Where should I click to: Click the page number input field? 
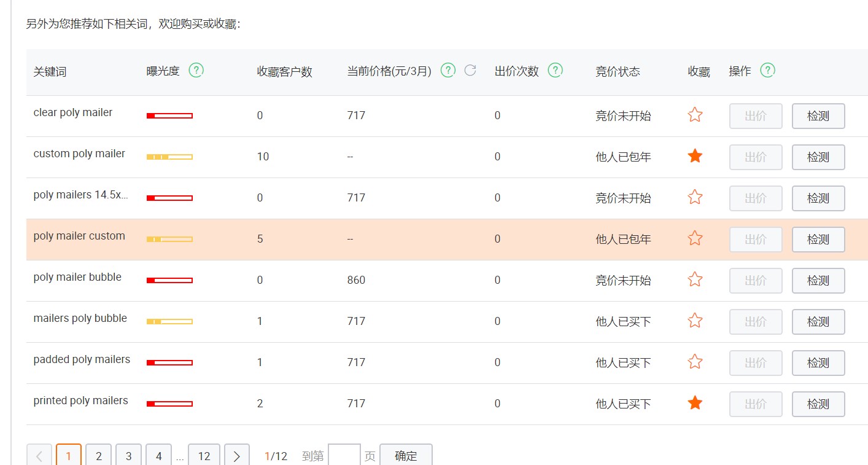click(344, 455)
